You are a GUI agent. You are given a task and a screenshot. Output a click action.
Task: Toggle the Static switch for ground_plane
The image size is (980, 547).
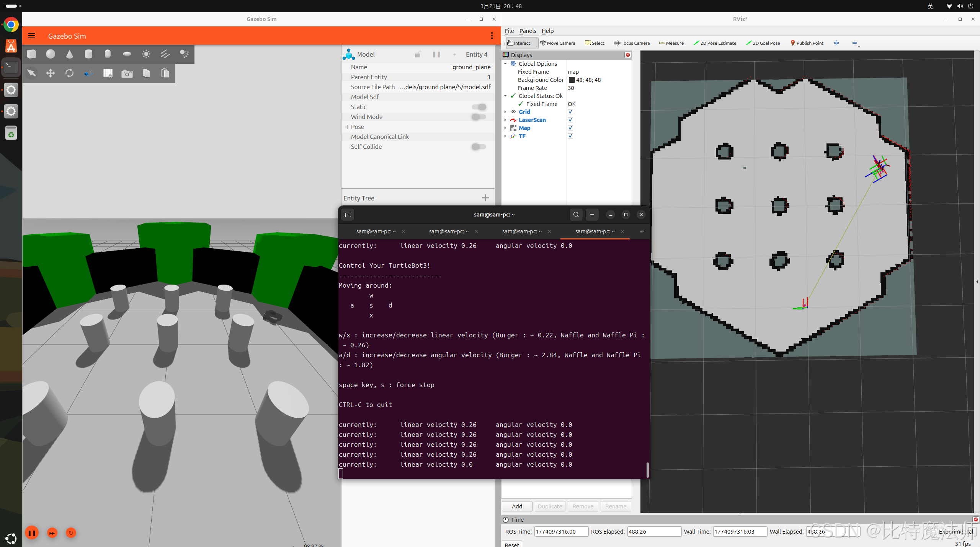tap(479, 107)
